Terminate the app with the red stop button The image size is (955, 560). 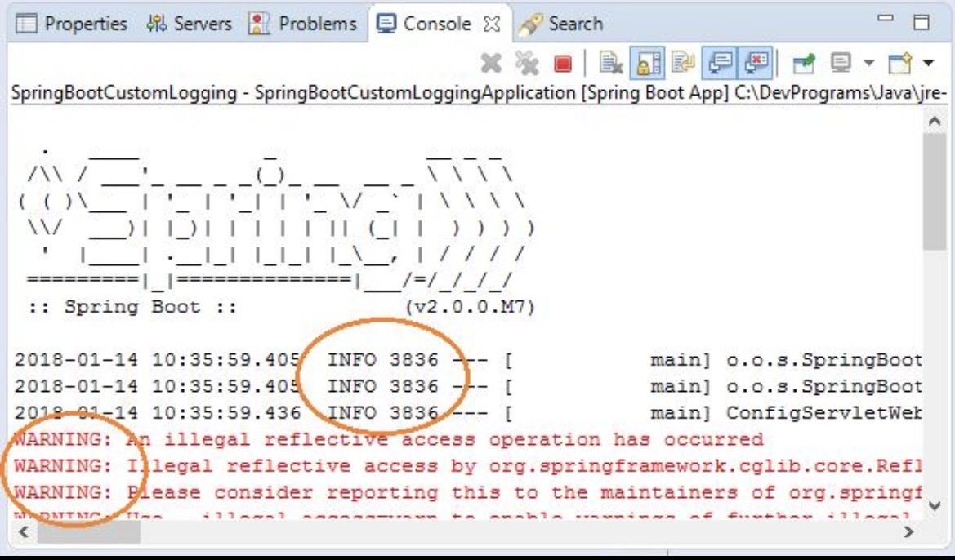(563, 64)
